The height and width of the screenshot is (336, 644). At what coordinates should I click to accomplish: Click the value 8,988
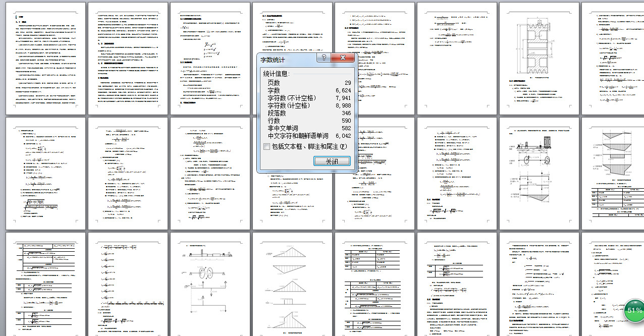tap(343, 105)
